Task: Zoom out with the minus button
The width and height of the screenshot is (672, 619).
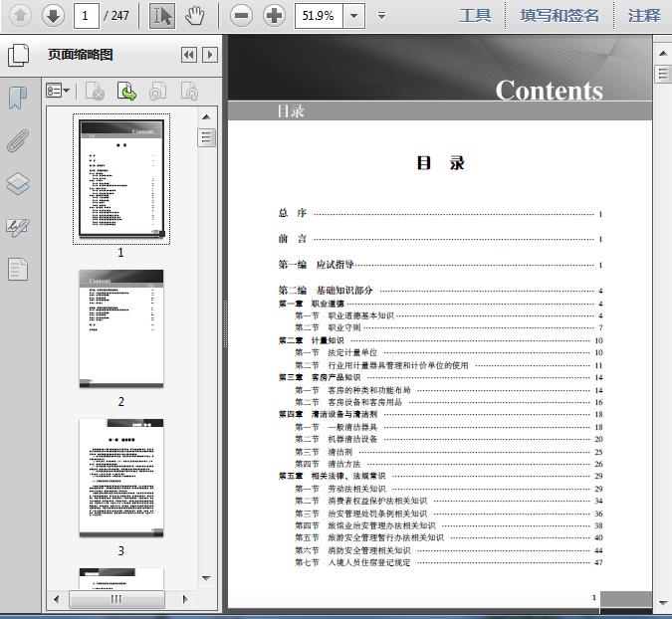Action: 241,16
